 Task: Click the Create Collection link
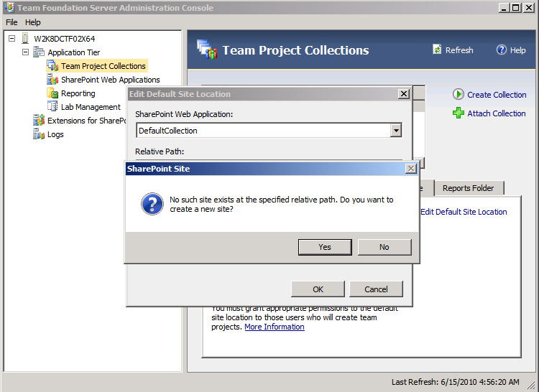[x=497, y=95]
